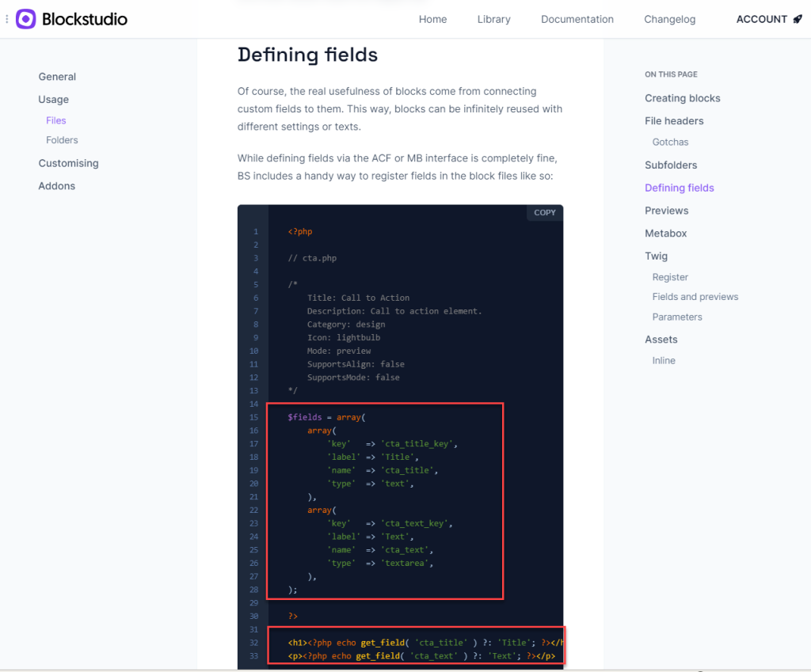Screen dimensions: 811x672
Task: Jump to Subfolders section
Action: [x=670, y=165]
